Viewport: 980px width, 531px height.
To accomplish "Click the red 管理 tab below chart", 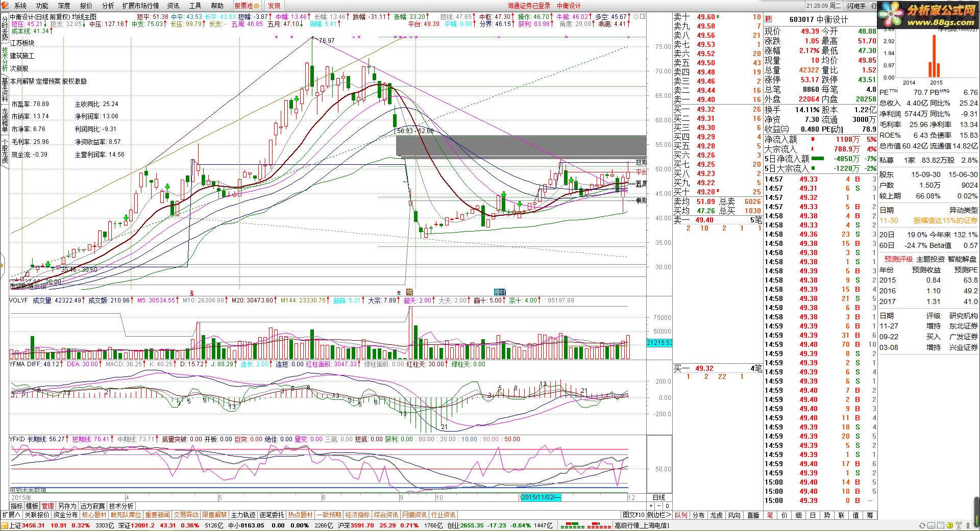I will point(48,506).
